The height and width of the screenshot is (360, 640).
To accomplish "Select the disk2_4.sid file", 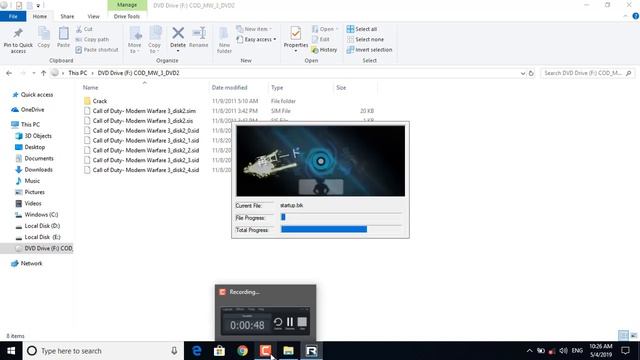I will pyautogui.click(x=145, y=170).
